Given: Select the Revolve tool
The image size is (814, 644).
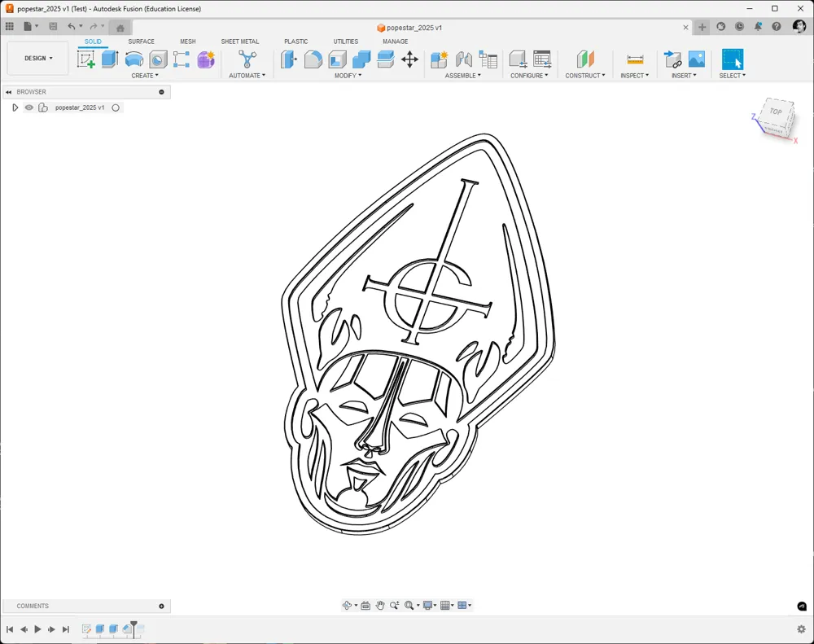Looking at the screenshot, I should (x=134, y=59).
